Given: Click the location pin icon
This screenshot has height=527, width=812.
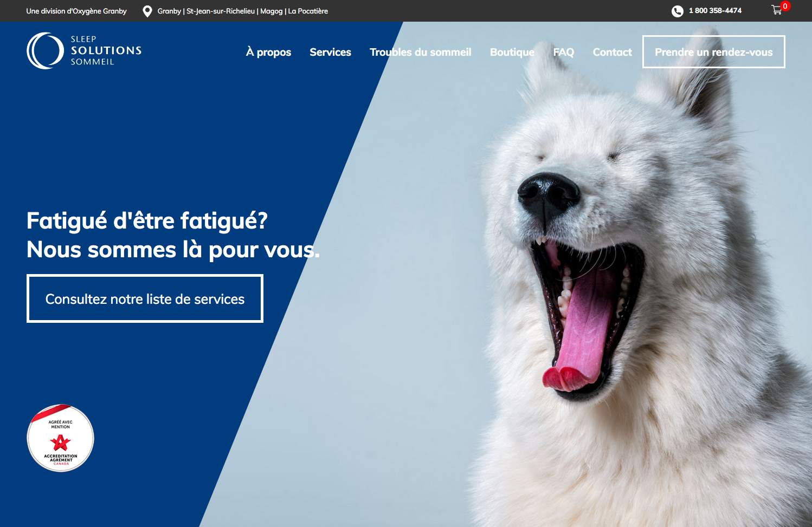Looking at the screenshot, I should pos(147,11).
